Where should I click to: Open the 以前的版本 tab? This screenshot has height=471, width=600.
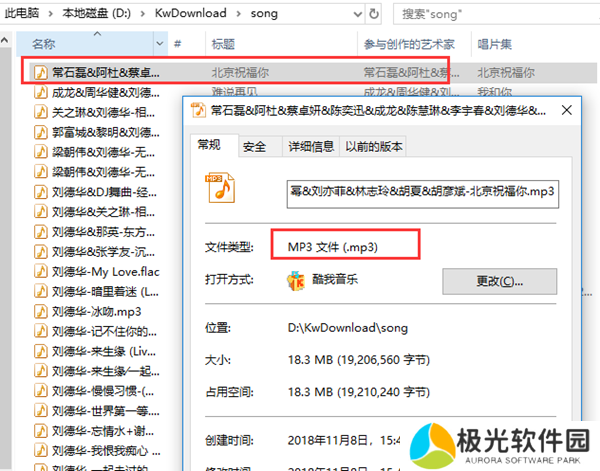[375, 146]
